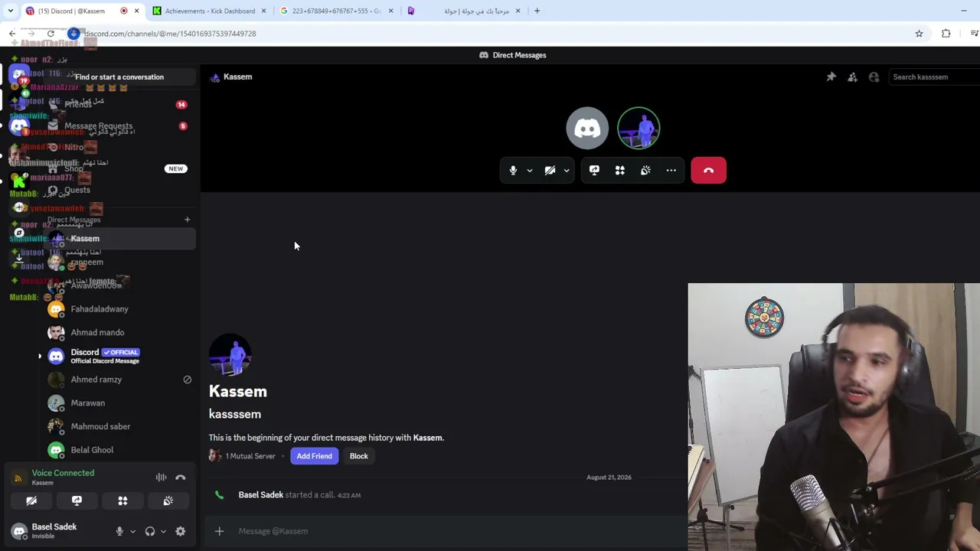
Task: Open the official Discord direct message
Action: tap(119, 356)
